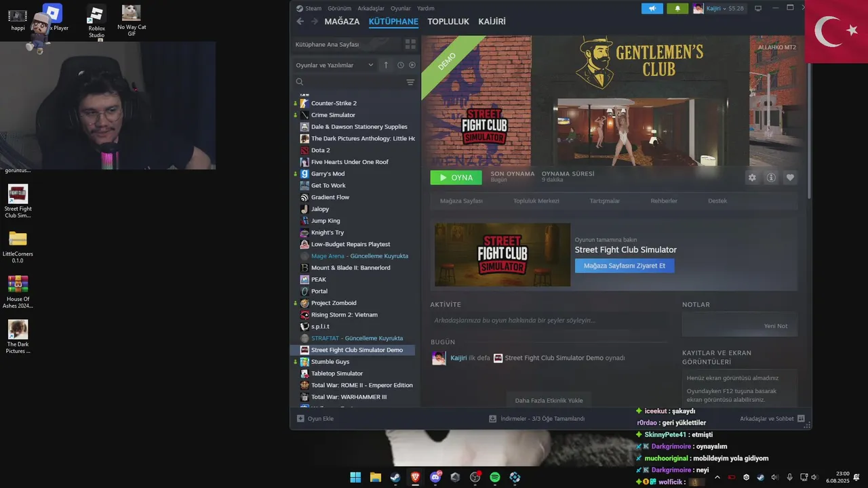The height and width of the screenshot is (488, 868).
Task: Open the Windows Start menu
Action: [x=355, y=477]
